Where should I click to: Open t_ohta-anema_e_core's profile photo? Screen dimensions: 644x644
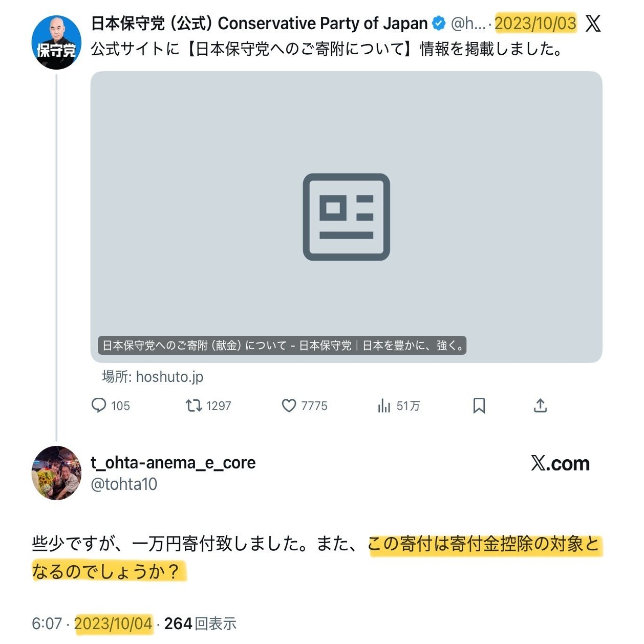[56, 473]
